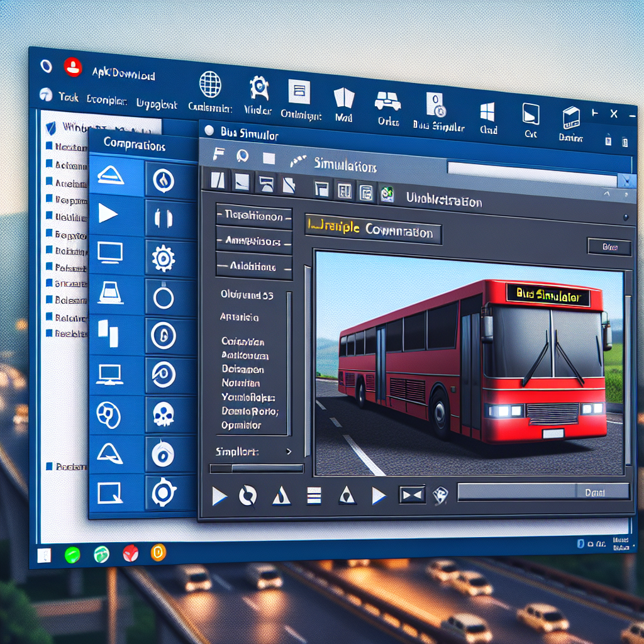This screenshot has height=644, width=644.
Task: Expand the Simplort chevron arrow
Action: coord(289,452)
